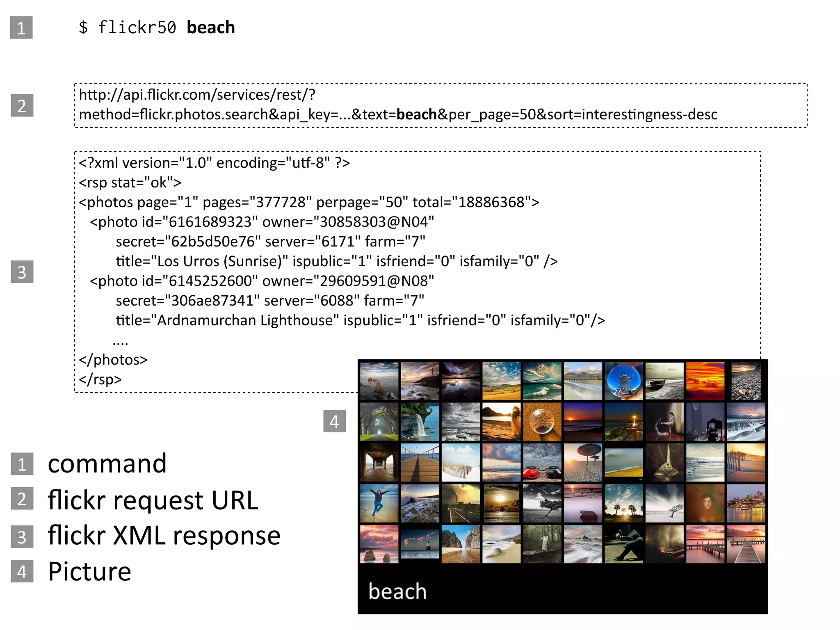Click the api.flickr.com/services/rest URL line

[x=197, y=95]
